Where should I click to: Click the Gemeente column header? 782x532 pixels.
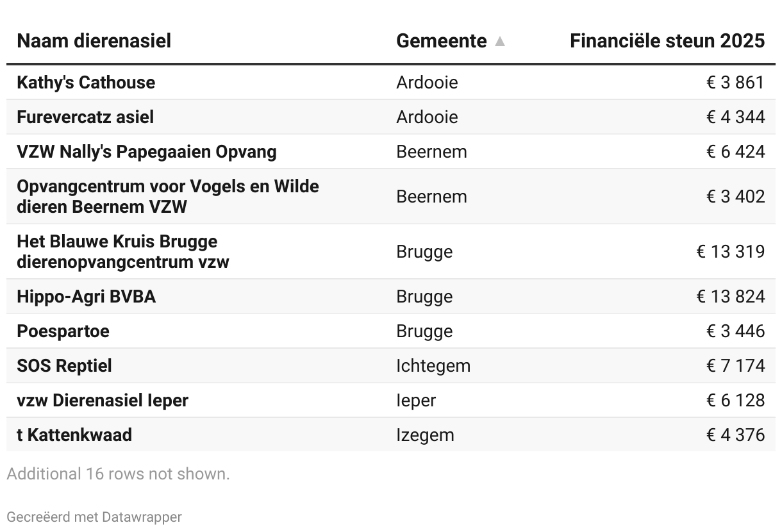pos(441,41)
